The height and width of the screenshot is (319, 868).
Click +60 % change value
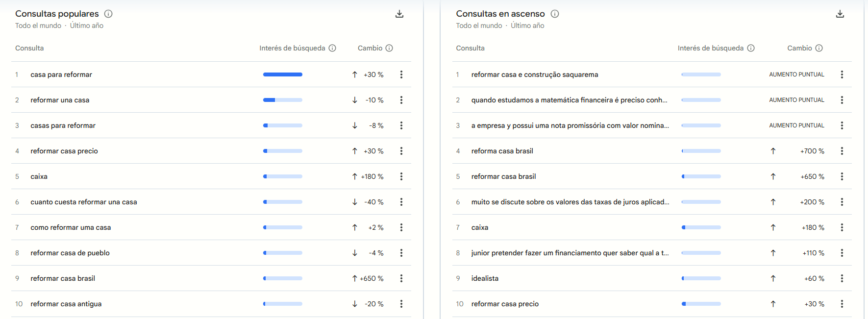point(814,278)
